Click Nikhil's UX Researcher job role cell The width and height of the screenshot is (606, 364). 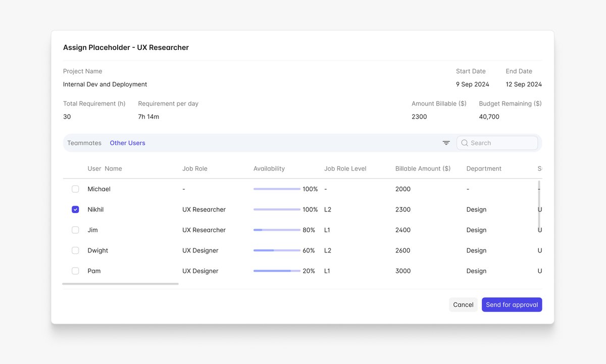pyautogui.click(x=204, y=210)
